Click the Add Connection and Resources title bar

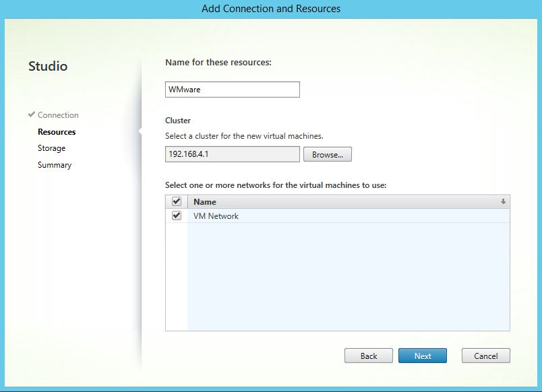[271, 9]
